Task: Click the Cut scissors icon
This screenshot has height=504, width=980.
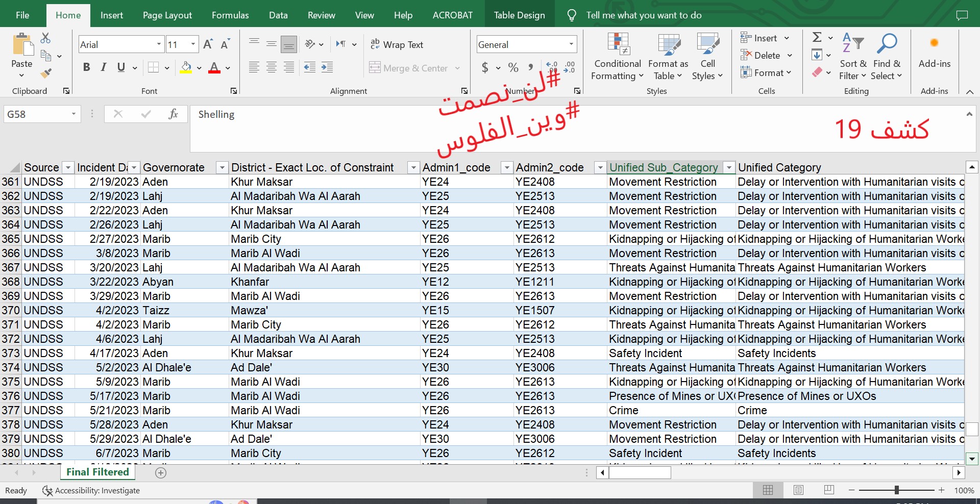Action: 45,38
